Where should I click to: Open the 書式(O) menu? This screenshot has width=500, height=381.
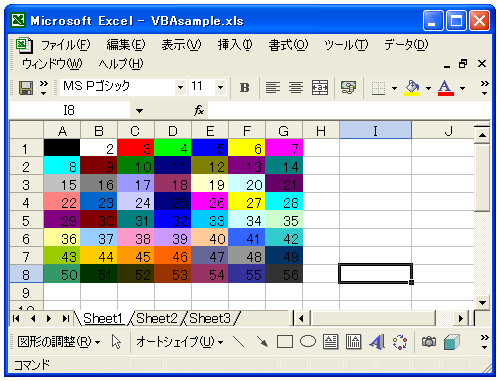point(288,45)
